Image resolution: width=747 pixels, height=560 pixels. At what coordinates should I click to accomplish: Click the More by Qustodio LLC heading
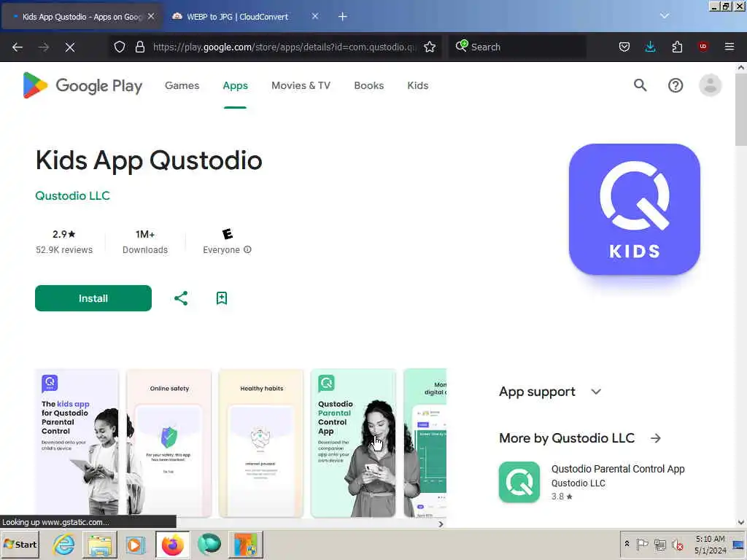pos(567,438)
